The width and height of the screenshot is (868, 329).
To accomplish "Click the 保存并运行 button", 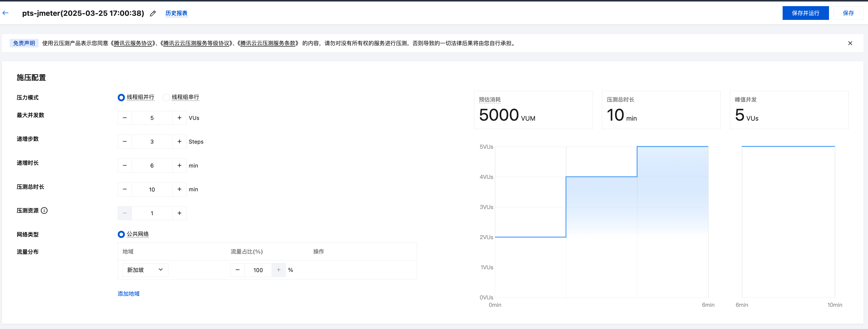I will click(x=805, y=13).
